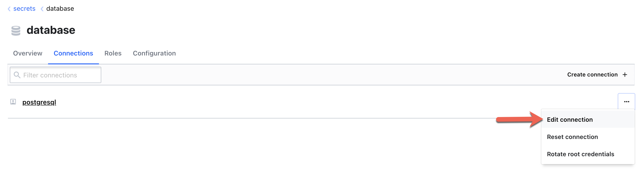Click the database breadcrumb text
Viewport: 644px width, 180px height.
pos(60,9)
